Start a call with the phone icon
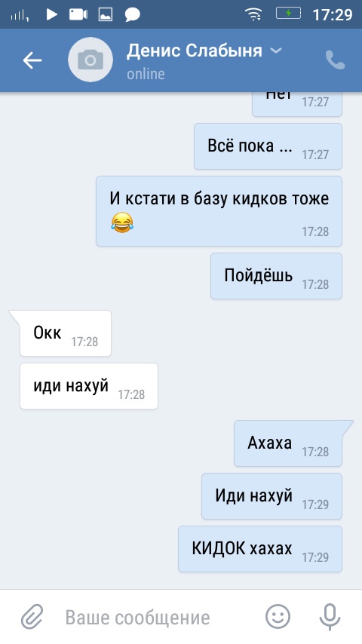 (336, 60)
